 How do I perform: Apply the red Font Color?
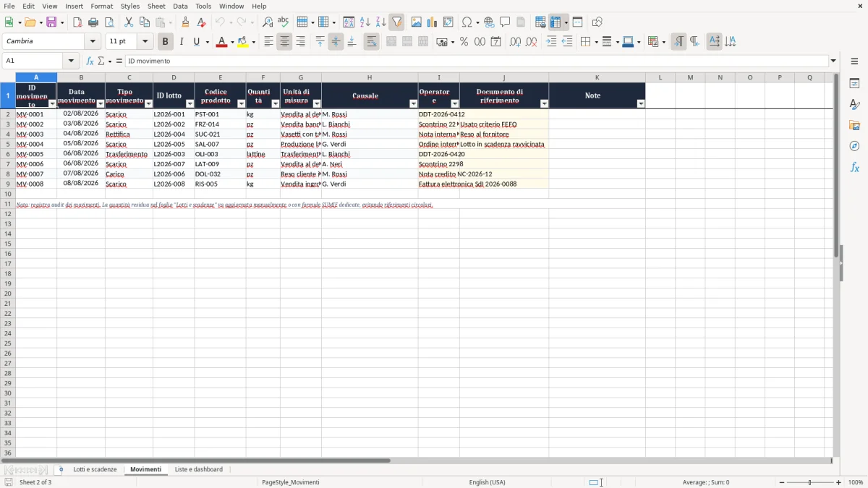coord(221,42)
